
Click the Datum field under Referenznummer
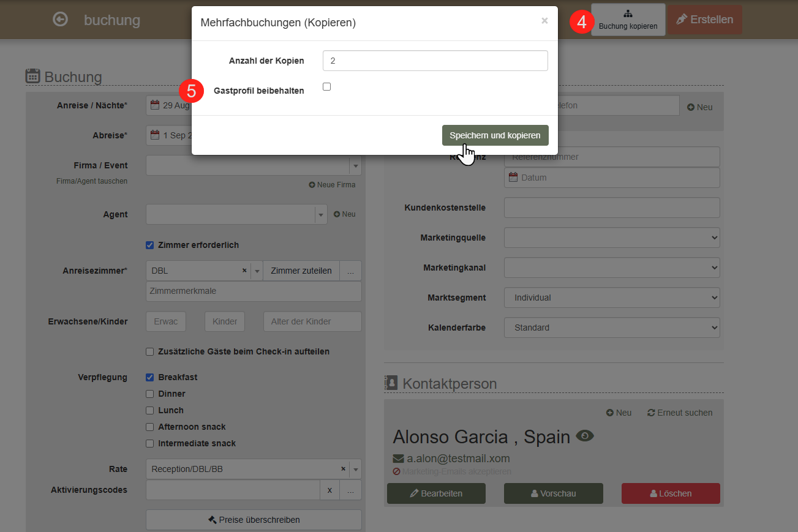612,178
